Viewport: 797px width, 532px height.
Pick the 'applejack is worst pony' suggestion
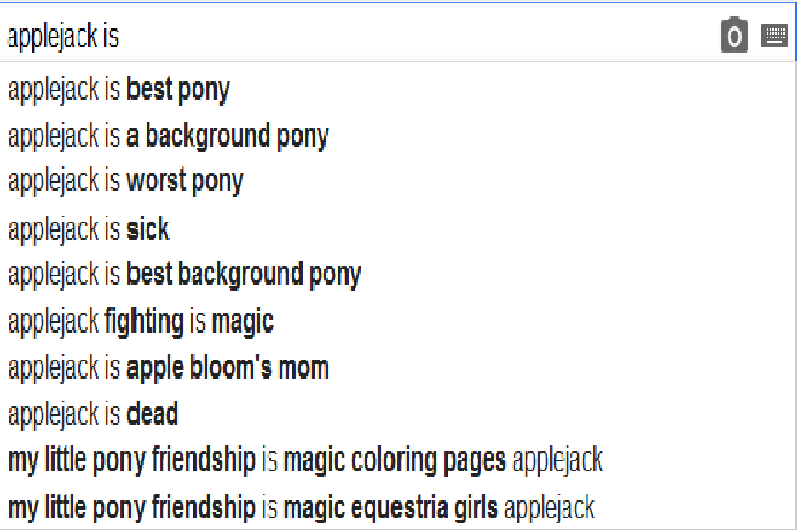tap(125, 181)
